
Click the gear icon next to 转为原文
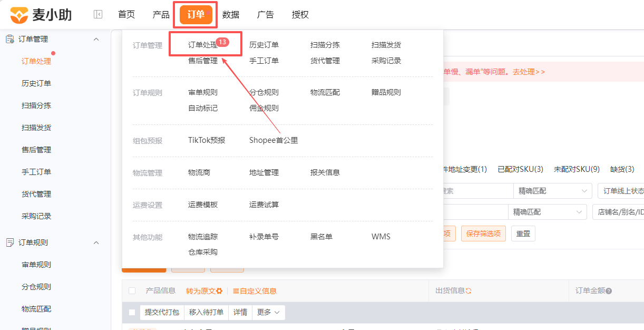pos(219,291)
